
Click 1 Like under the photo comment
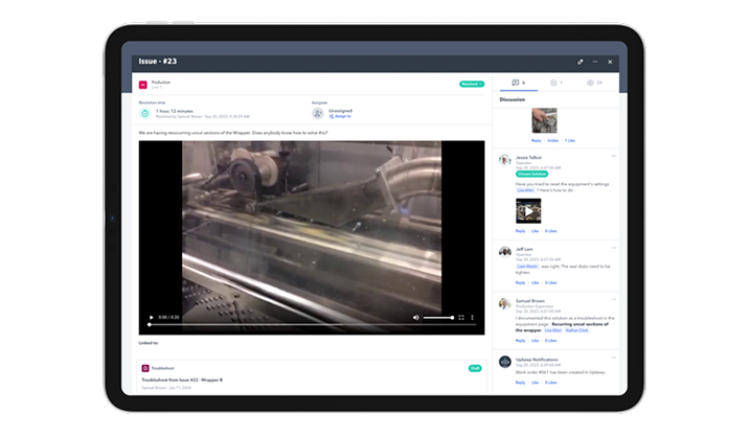(570, 141)
